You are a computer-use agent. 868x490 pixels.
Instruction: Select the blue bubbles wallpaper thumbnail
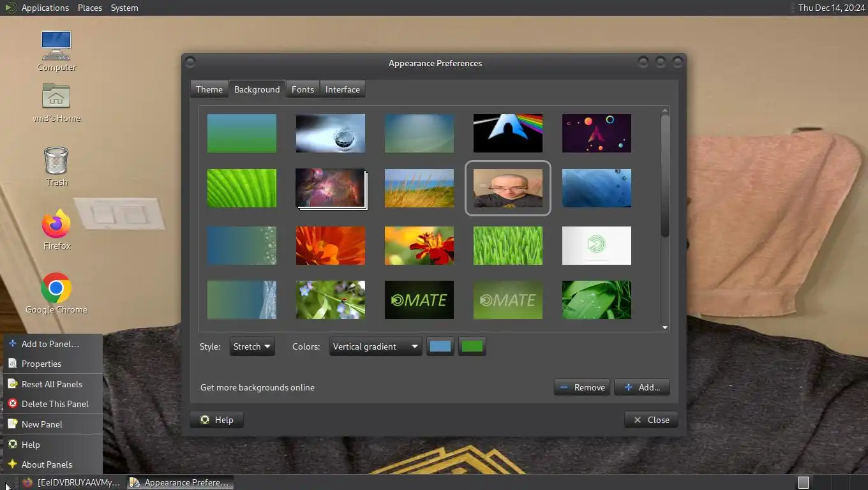click(x=597, y=188)
